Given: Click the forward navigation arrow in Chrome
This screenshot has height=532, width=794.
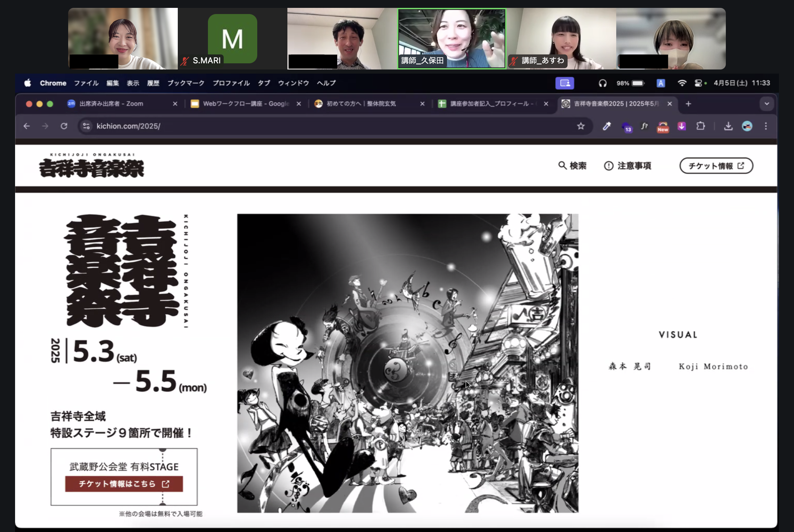Looking at the screenshot, I should point(45,126).
